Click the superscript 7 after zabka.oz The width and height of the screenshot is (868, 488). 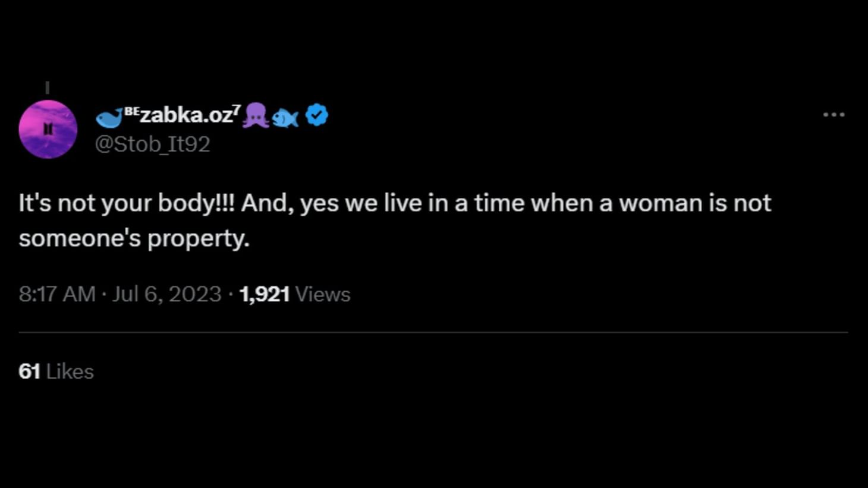tap(237, 109)
